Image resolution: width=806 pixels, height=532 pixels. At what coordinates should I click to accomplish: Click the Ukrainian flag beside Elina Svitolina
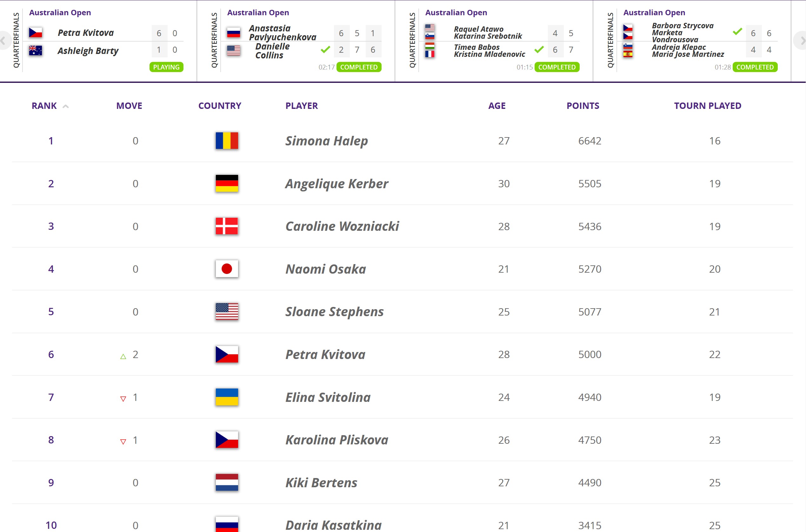pos(227,397)
